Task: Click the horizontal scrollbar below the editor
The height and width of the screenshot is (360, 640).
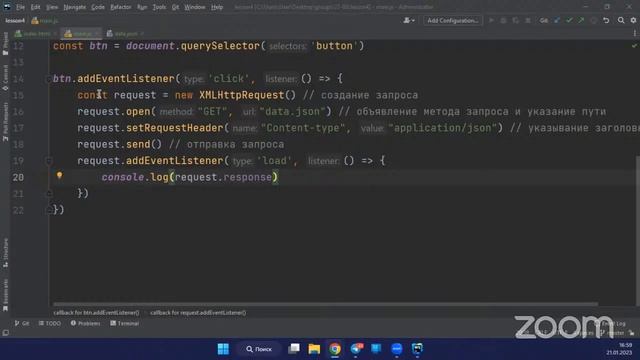Action: [325, 304]
